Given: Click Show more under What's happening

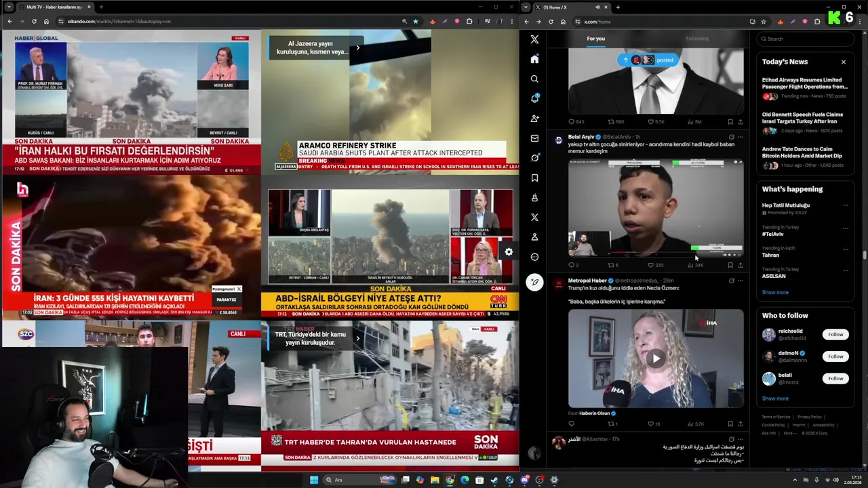Looking at the screenshot, I should pyautogui.click(x=775, y=292).
